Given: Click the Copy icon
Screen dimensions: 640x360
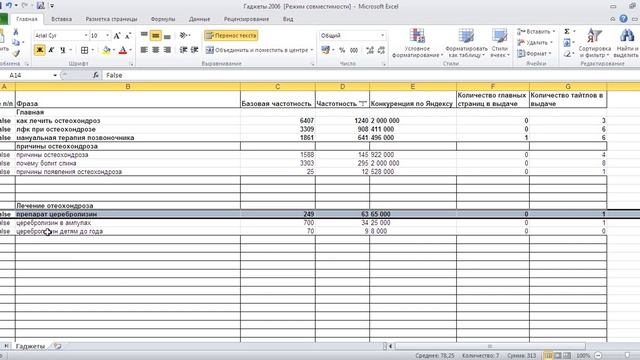Looking at the screenshot, I should pyautogui.click(x=16, y=42).
